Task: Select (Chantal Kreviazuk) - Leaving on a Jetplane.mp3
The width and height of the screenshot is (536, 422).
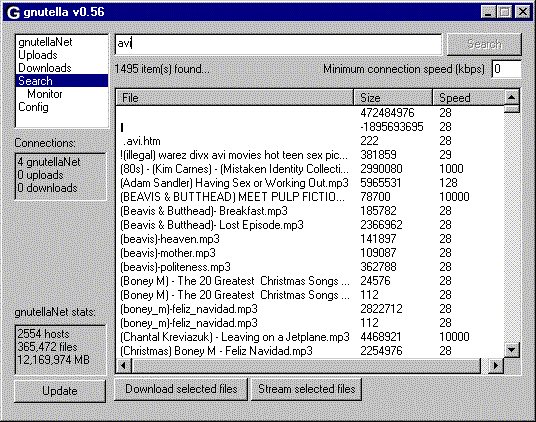Action: click(310, 337)
